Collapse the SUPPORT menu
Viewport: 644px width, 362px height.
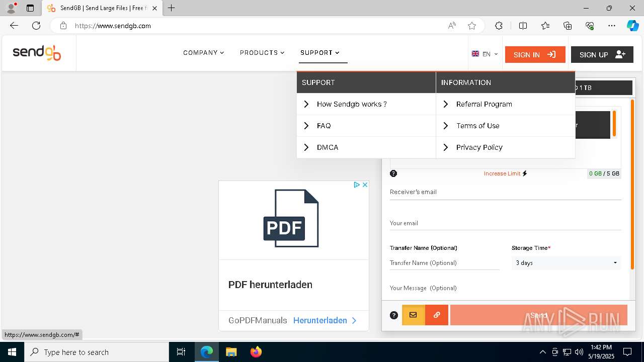[320, 53]
